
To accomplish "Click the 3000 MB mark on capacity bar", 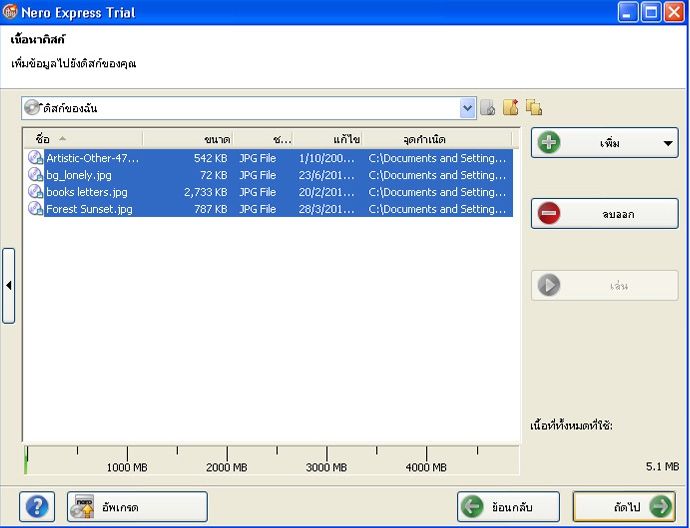I will (x=326, y=467).
